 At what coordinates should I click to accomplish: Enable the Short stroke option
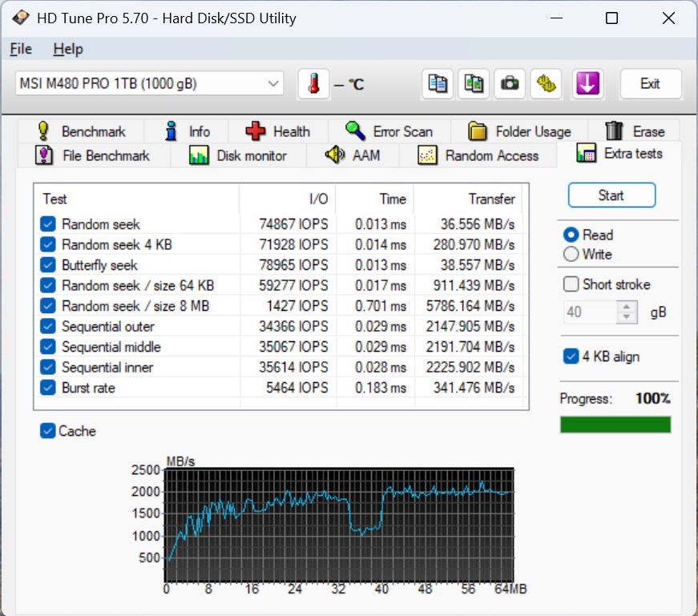571,284
